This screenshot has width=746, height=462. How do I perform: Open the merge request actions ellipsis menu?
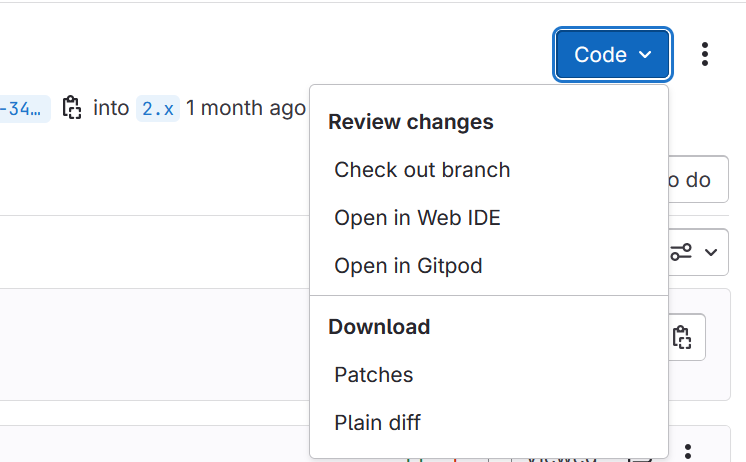click(705, 55)
